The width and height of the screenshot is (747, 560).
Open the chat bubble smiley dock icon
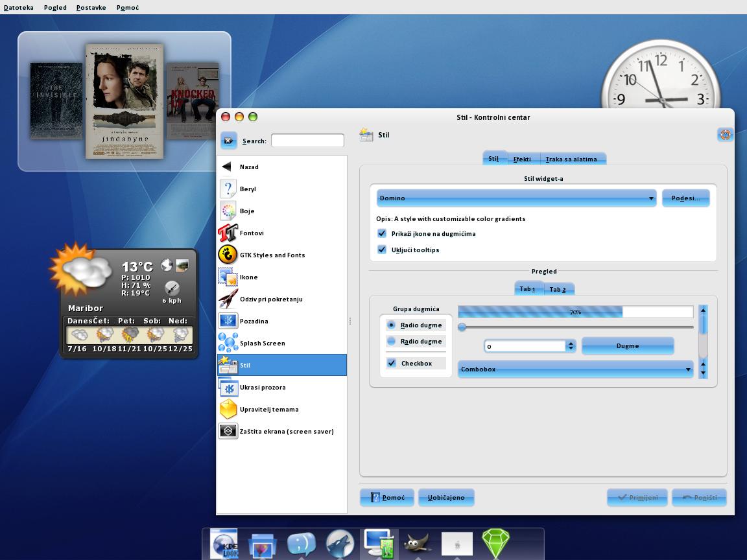point(301,544)
